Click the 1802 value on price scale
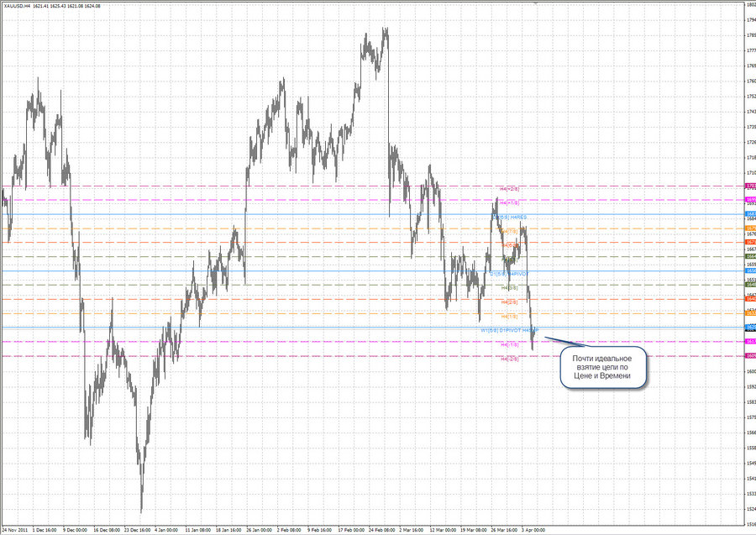The height and width of the screenshot is (535, 756). pyautogui.click(x=750, y=5)
